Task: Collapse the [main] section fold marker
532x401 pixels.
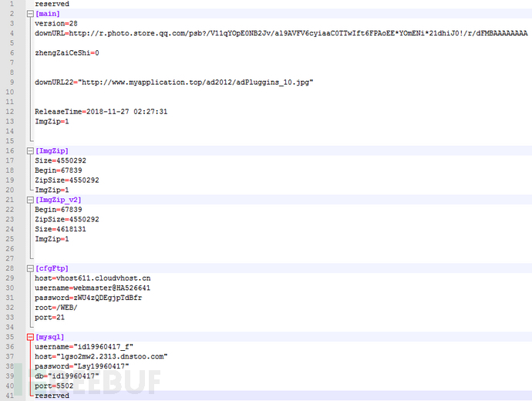Action: (x=30, y=14)
